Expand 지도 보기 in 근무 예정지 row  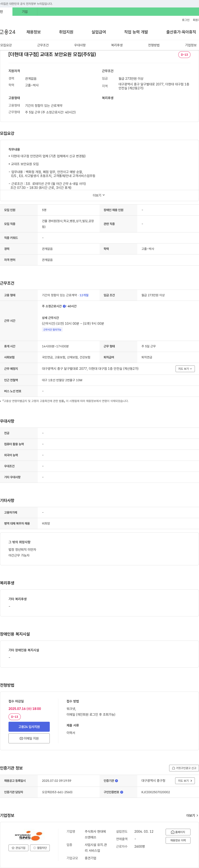click(x=185, y=369)
